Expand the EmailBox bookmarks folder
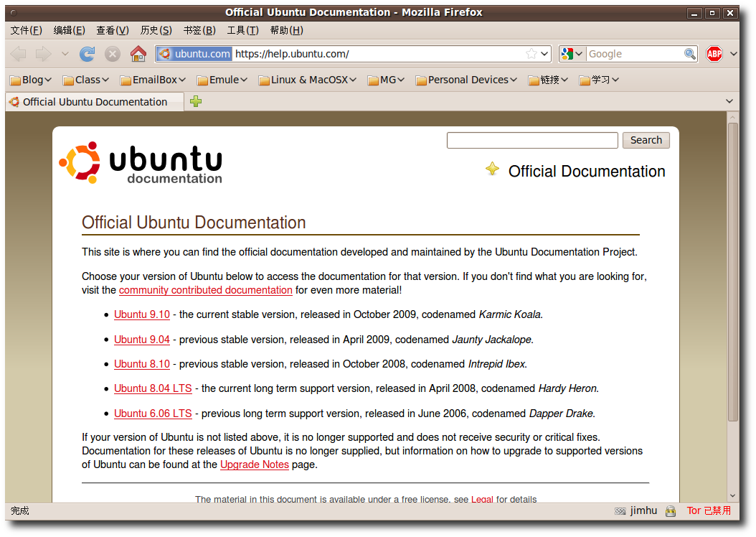Image resolution: width=756 pixels, height=537 pixels. coord(153,80)
